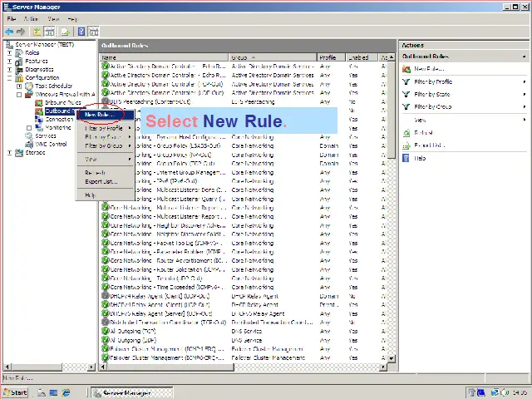Click the Forward arrow toolbar icon
The image size is (532, 399).
[21, 32]
